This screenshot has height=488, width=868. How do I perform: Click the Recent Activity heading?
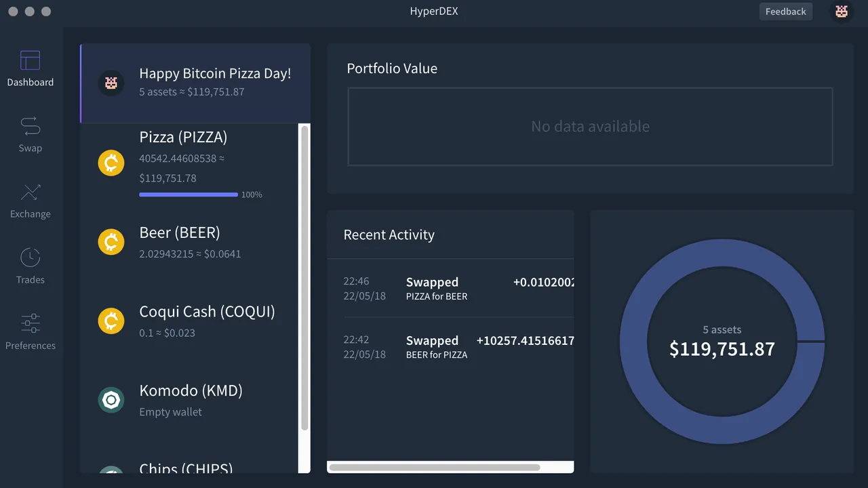[x=389, y=235]
